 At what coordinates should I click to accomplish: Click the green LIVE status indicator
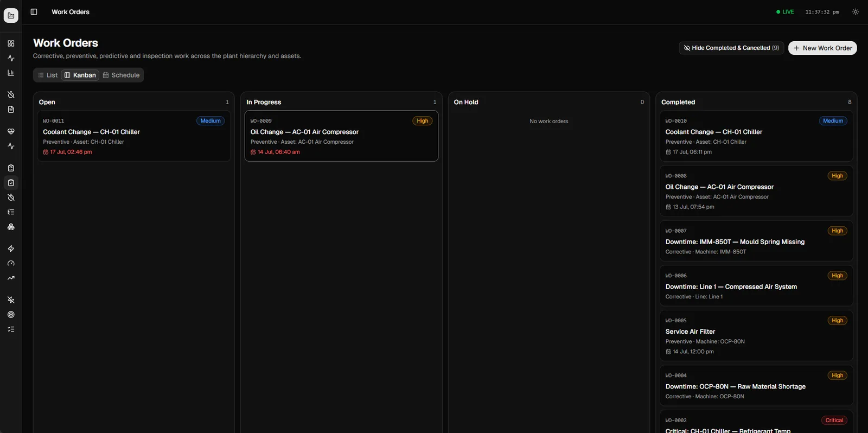(785, 12)
